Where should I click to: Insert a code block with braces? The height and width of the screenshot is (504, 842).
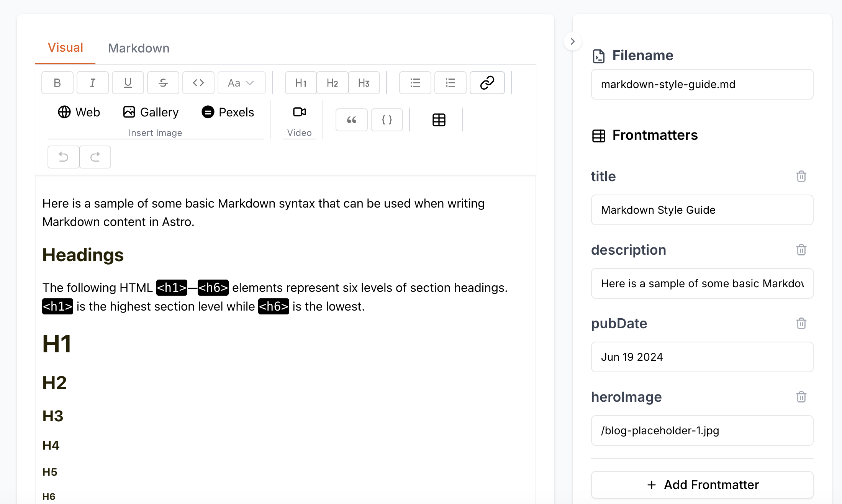(x=387, y=120)
